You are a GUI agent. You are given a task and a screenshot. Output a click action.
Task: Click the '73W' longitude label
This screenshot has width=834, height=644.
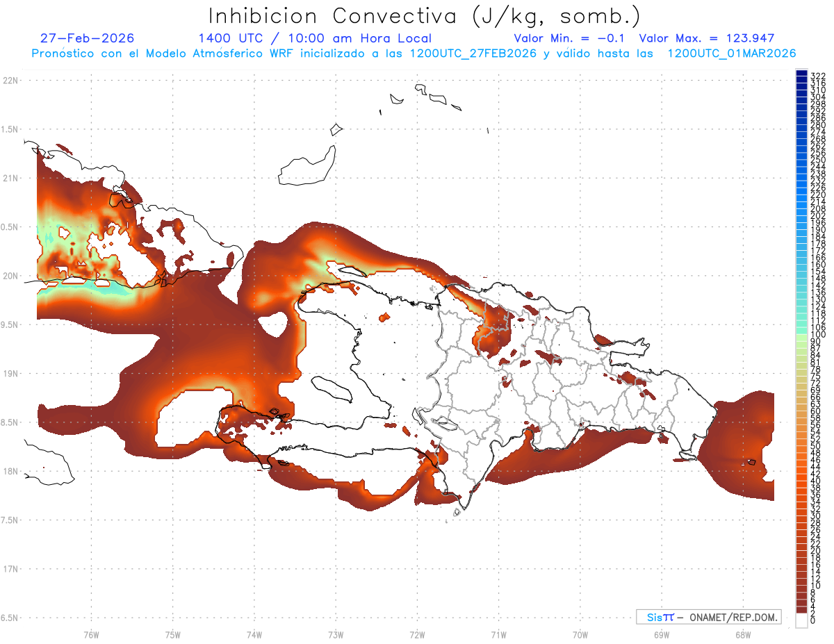coord(336,634)
